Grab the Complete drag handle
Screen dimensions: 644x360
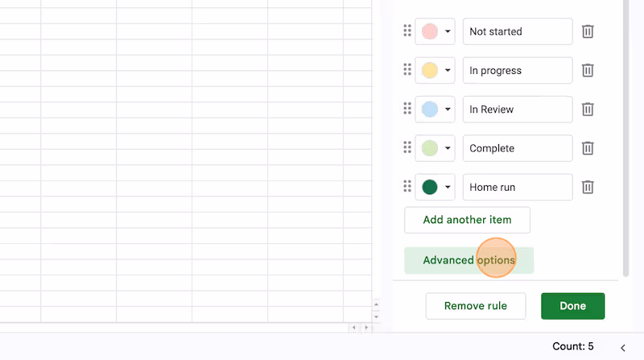[x=407, y=147]
